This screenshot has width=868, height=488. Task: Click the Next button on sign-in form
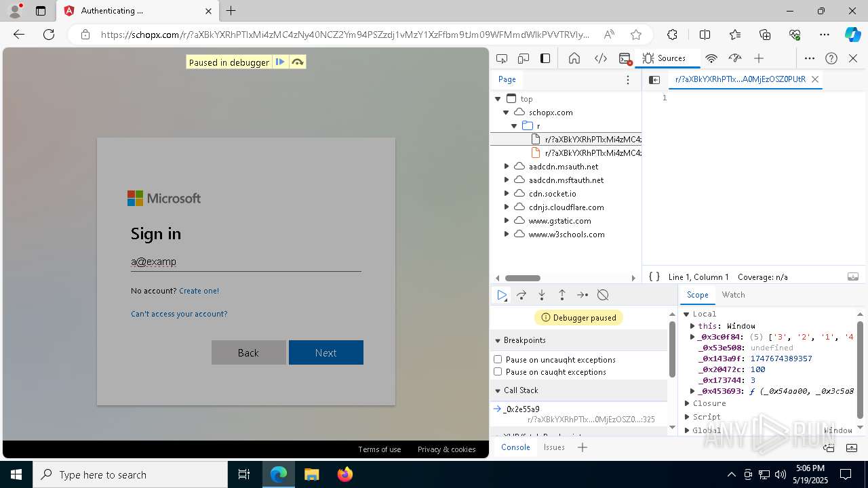point(326,352)
